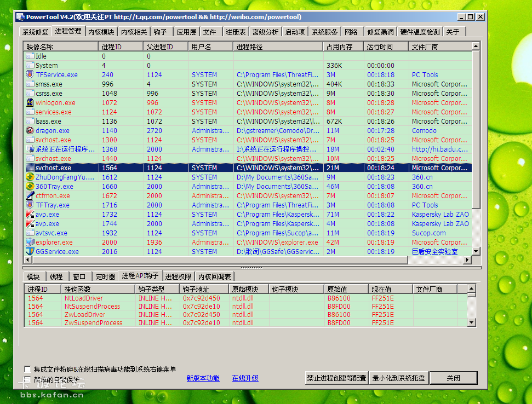The height and width of the screenshot is (404, 532).
Task: Click the smss.exe process icon
Action: click(30, 84)
